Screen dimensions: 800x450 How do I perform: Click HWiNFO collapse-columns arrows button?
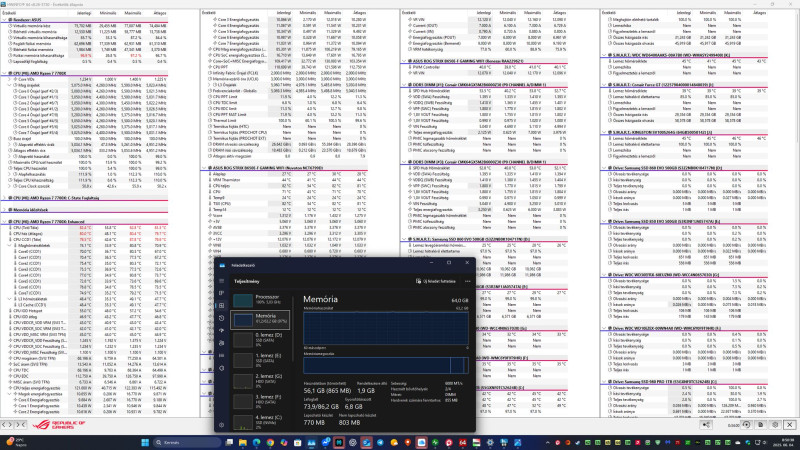[21, 424]
